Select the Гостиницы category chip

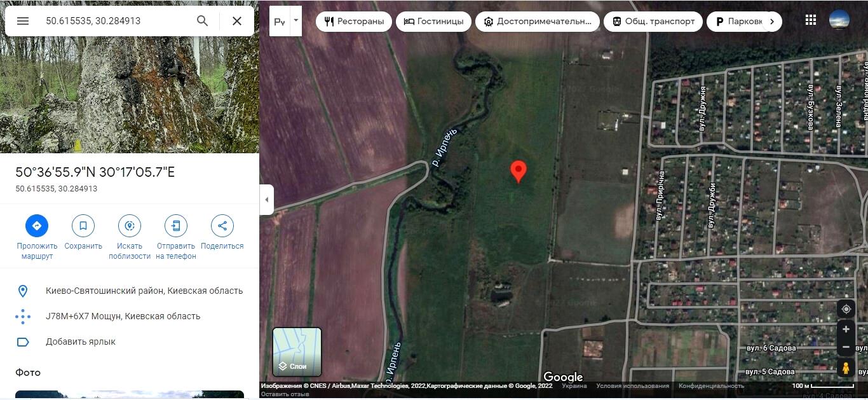tap(433, 22)
